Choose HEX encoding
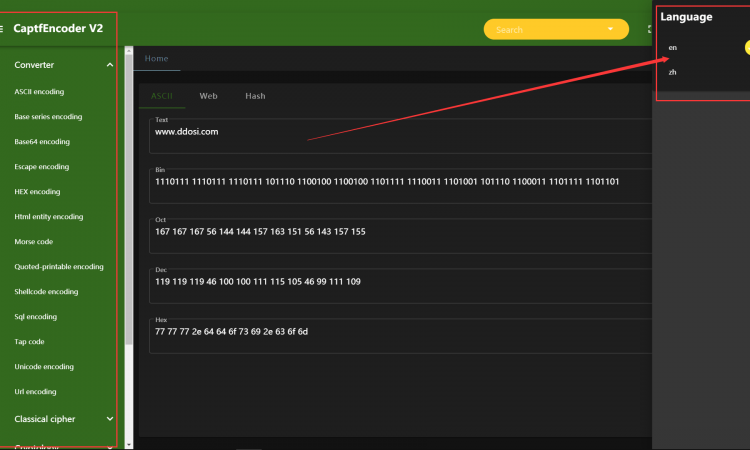This screenshot has height=450, width=750. [37, 192]
